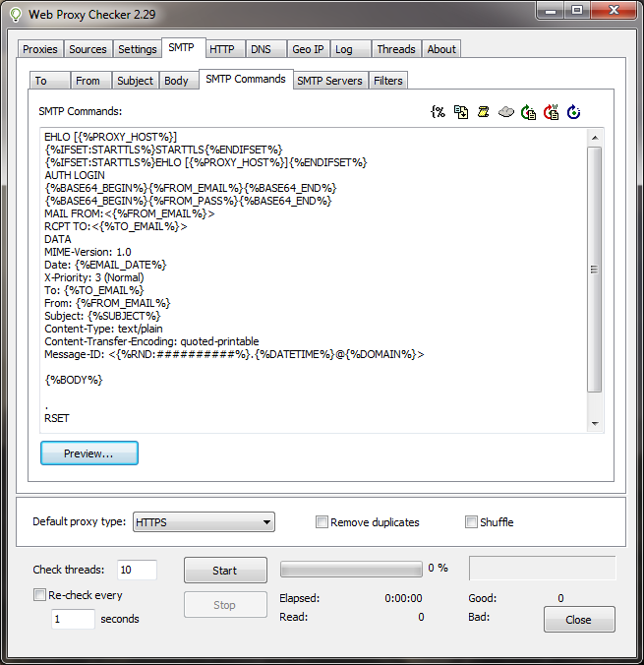This screenshot has width=644, height=665.
Task: Click the blue circular arrow icon
Action: pos(573,112)
